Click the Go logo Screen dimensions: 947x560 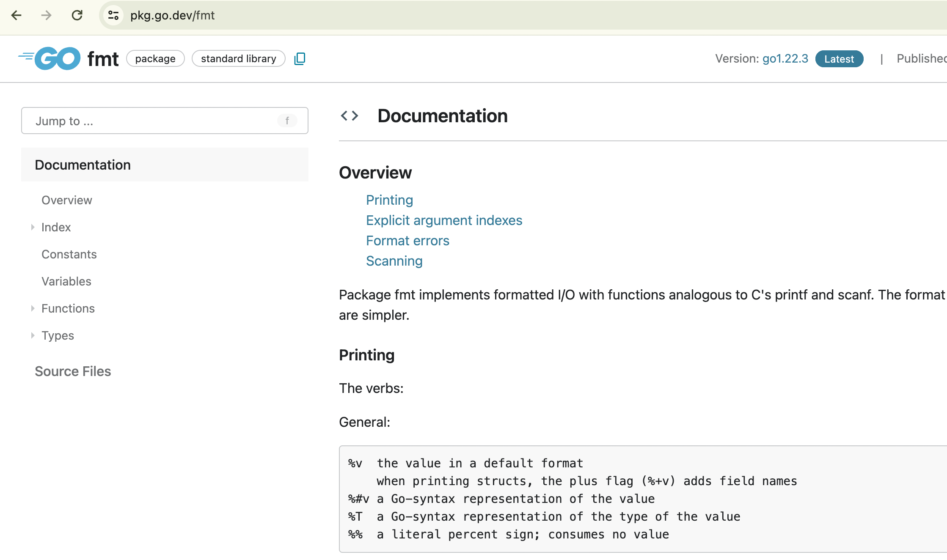(50, 58)
